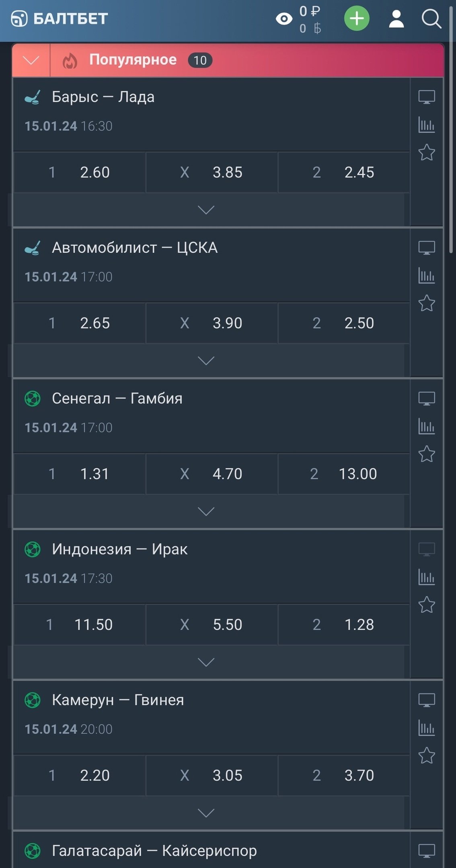Expand more markets for Барыс — Лада
Viewport: 456px width, 868px height.
tap(206, 210)
